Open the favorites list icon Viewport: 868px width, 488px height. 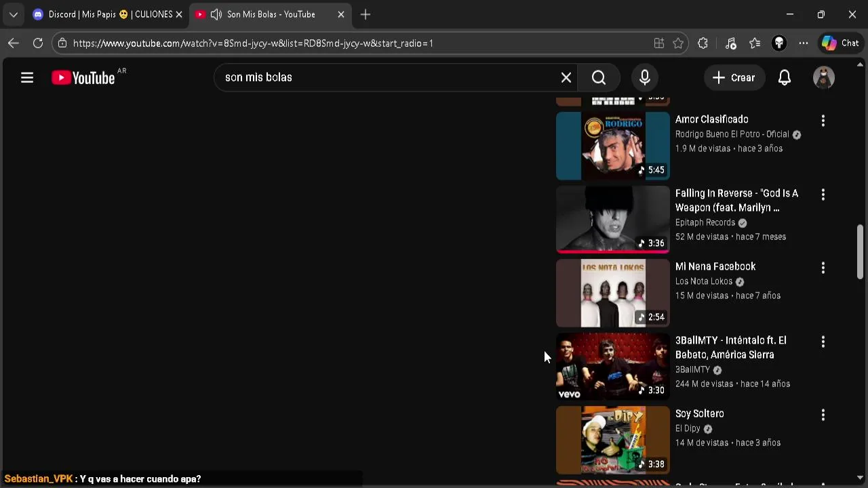click(755, 43)
